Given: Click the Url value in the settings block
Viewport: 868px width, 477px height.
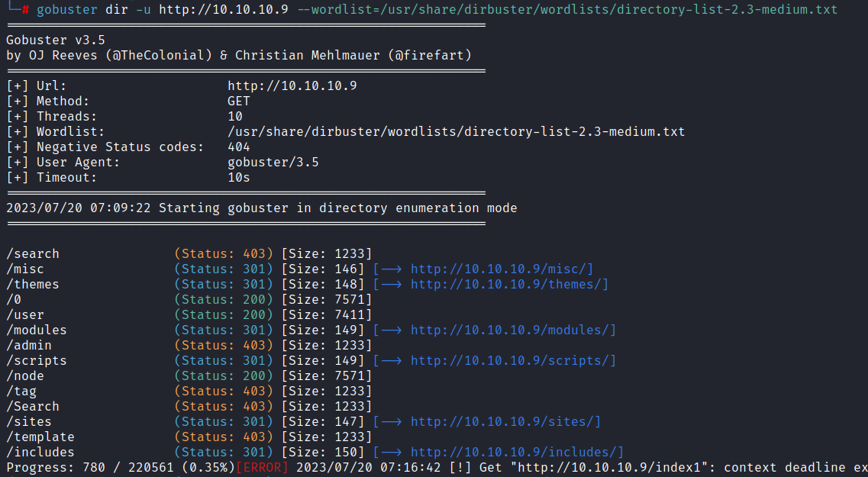Looking at the screenshot, I should click(292, 85).
